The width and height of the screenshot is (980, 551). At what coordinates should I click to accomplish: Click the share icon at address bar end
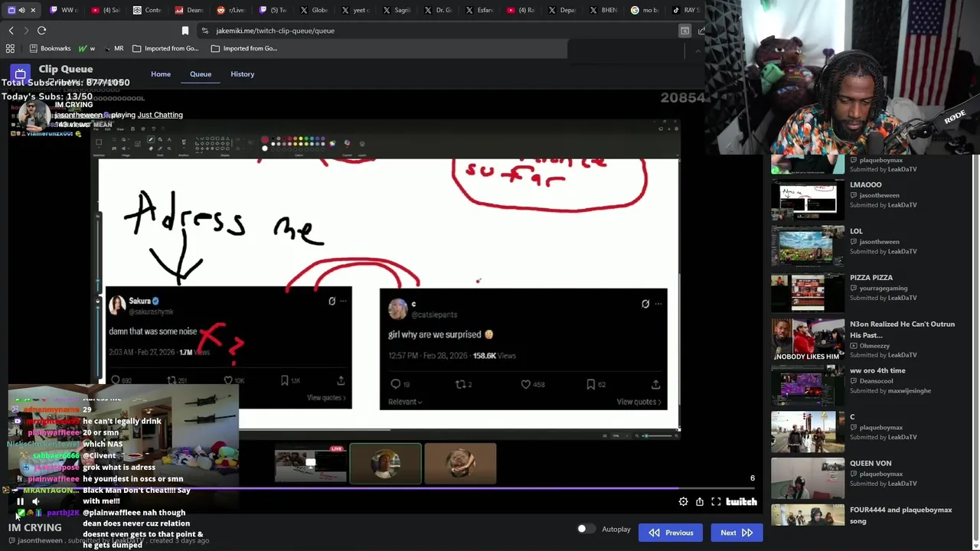701,31
